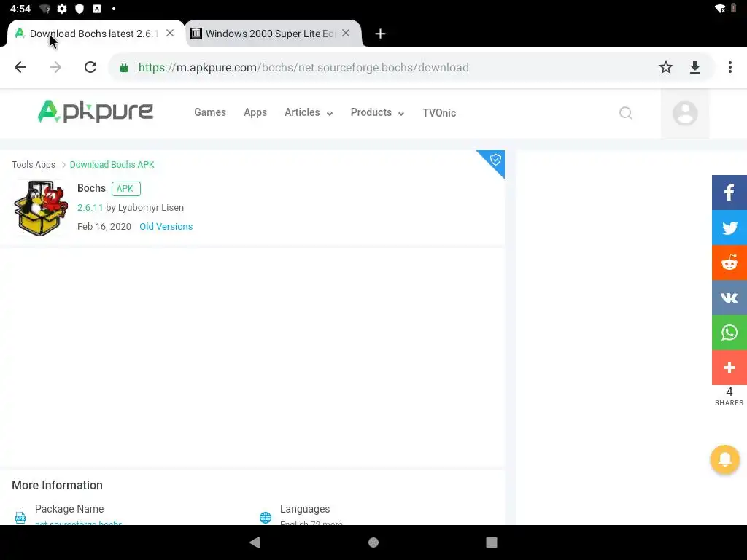This screenshot has width=747, height=560.
Task: Tap the settings gear in status bar
Action: (62, 9)
